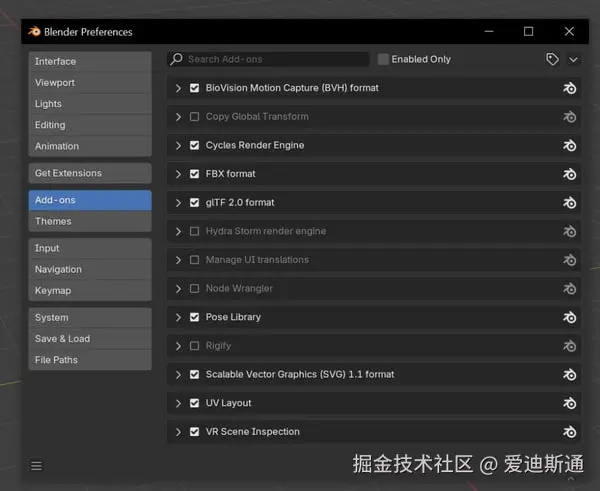Click the Blender logo in title bar

34,31
